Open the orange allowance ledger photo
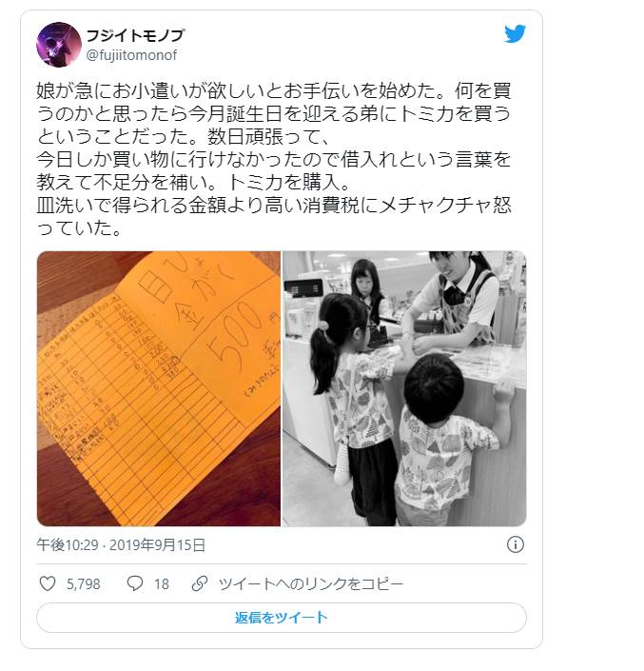644x671 pixels. [159, 388]
